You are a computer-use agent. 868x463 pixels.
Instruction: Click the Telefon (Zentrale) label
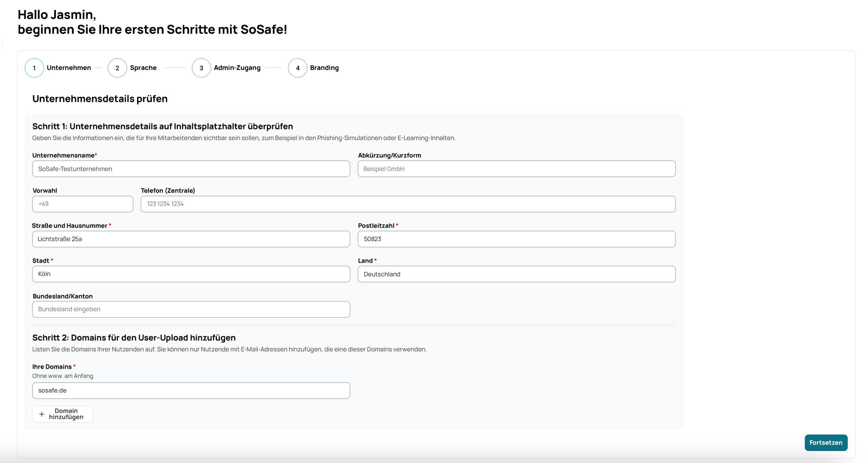coord(168,191)
